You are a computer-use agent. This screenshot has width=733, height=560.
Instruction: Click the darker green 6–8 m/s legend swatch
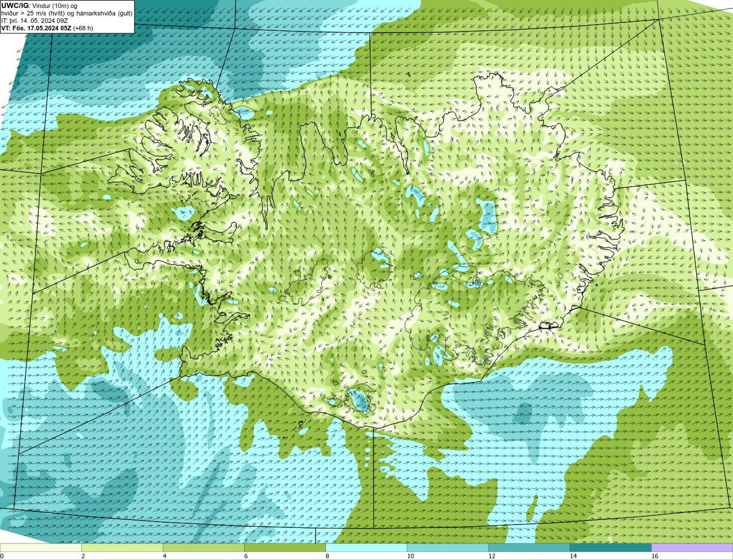[285, 548]
